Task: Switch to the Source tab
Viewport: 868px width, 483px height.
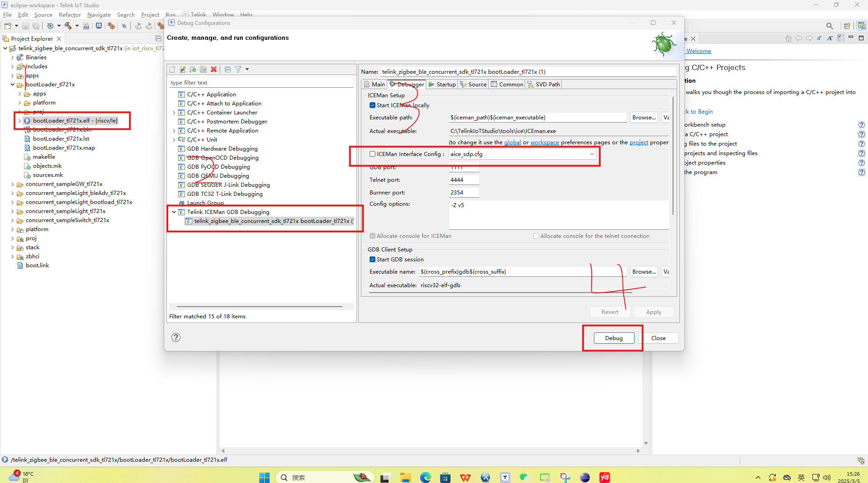Action: pyautogui.click(x=473, y=85)
